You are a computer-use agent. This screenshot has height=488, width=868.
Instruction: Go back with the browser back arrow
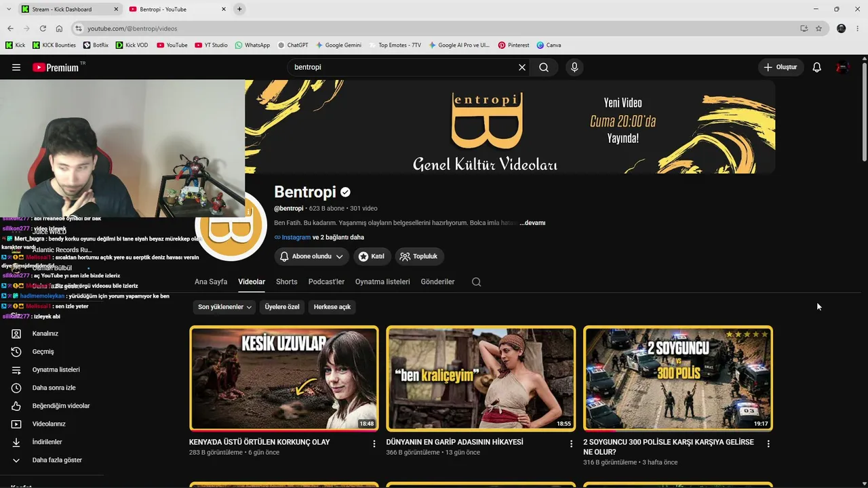[10, 28]
